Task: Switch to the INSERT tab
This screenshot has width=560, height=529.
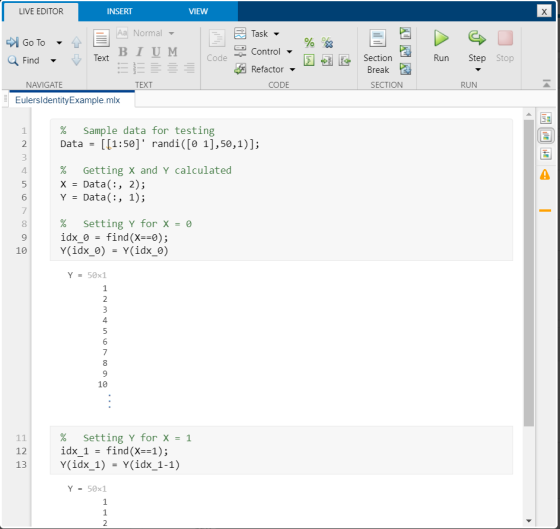Action: point(119,11)
